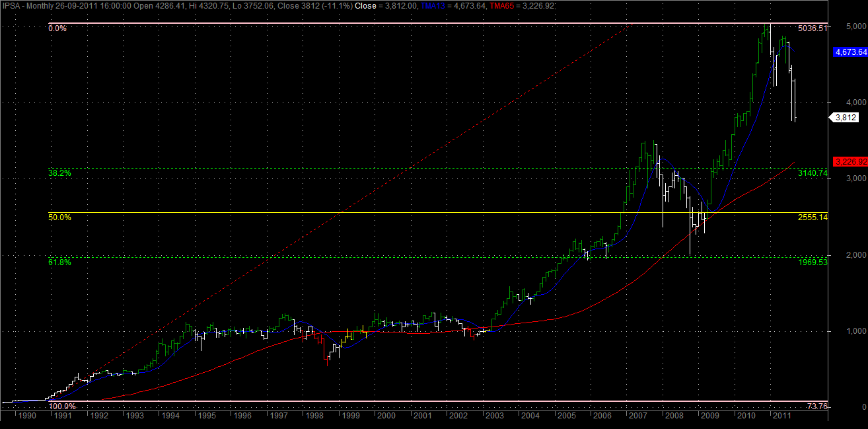This screenshot has height=429, width=868.
Task: Click the 0.0% Fibonacci level label
Action: tap(58, 28)
